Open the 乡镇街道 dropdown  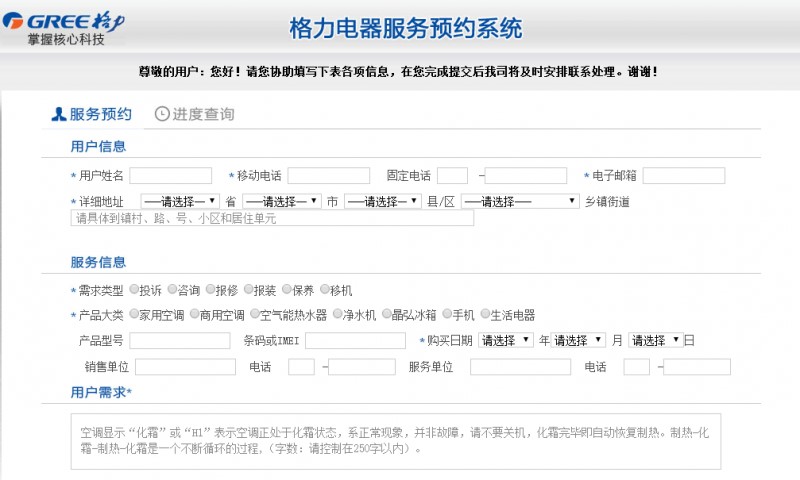click(520, 201)
